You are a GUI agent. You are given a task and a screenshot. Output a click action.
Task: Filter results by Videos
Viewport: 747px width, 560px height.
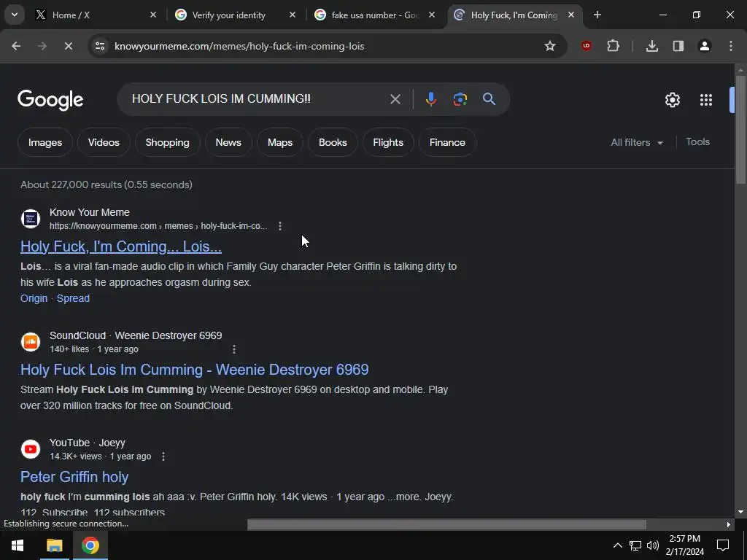(x=104, y=142)
